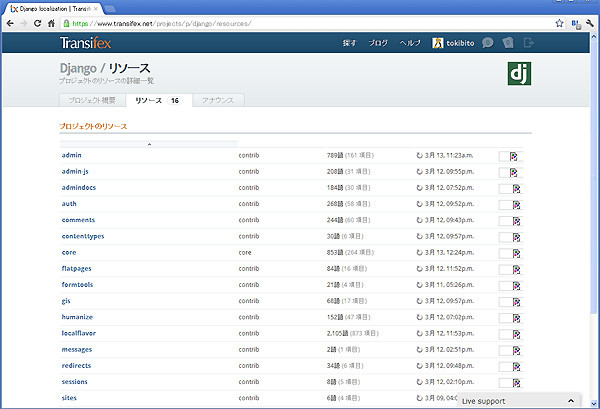This screenshot has height=409, width=600.
Task: Open the formtools resource link
Action: [x=77, y=285]
